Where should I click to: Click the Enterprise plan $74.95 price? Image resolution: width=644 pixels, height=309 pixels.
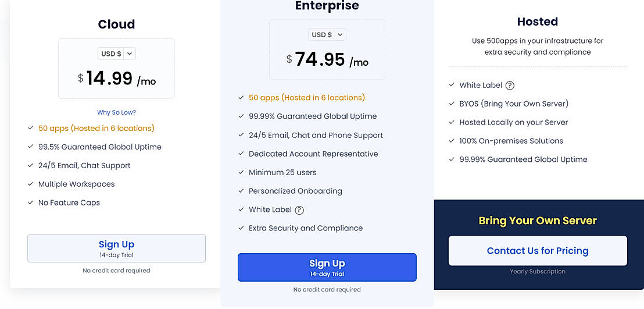327,59
